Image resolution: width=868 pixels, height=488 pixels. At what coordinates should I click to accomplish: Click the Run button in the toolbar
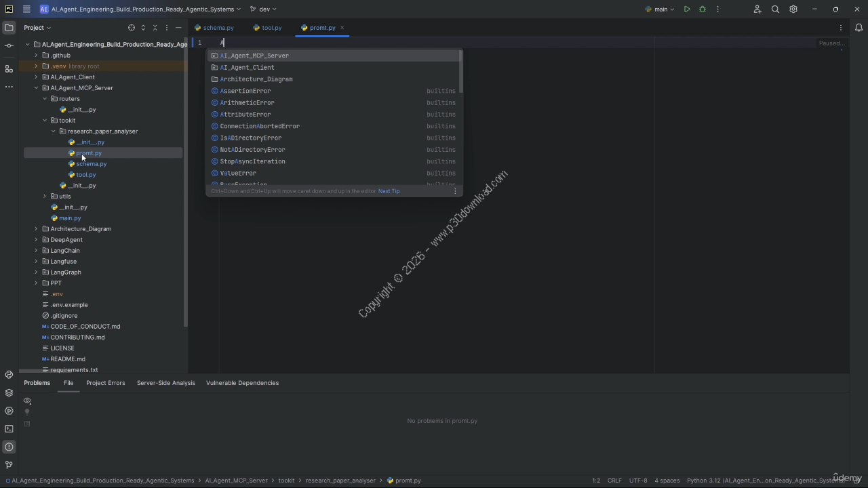coord(687,9)
